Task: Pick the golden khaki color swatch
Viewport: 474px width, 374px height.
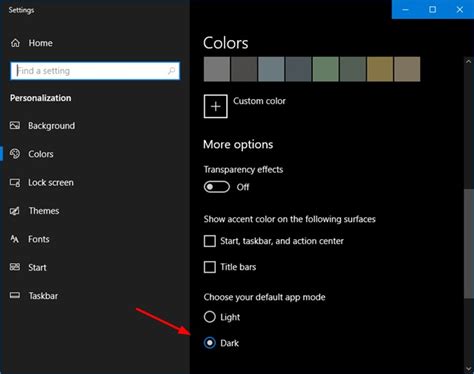Action: 380,69
